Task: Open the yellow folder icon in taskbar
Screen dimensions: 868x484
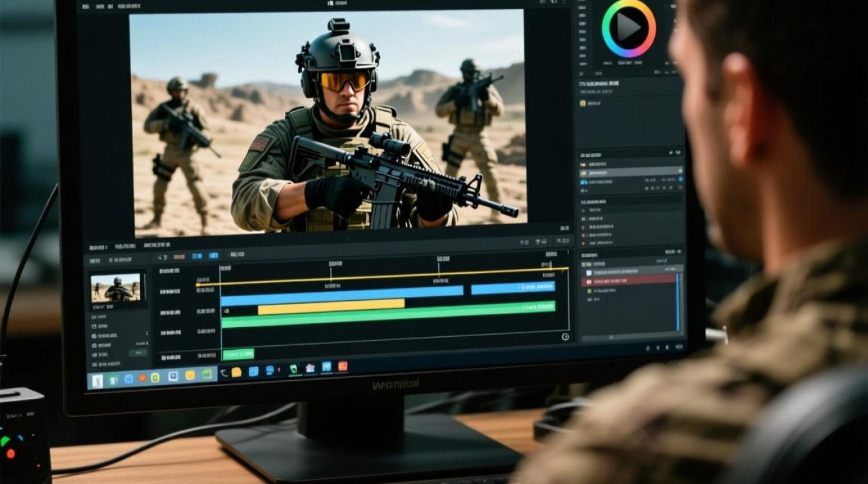Action: coord(236,372)
